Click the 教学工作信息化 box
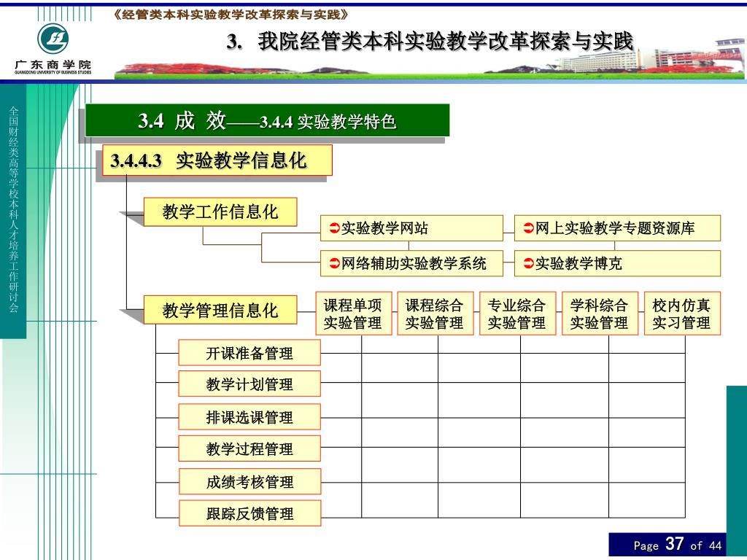 (220, 212)
